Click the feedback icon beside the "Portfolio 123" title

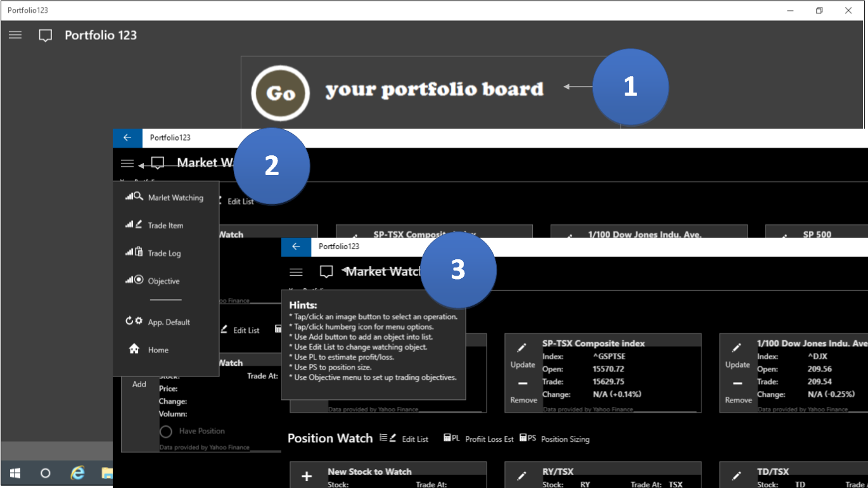click(x=46, y=35)
